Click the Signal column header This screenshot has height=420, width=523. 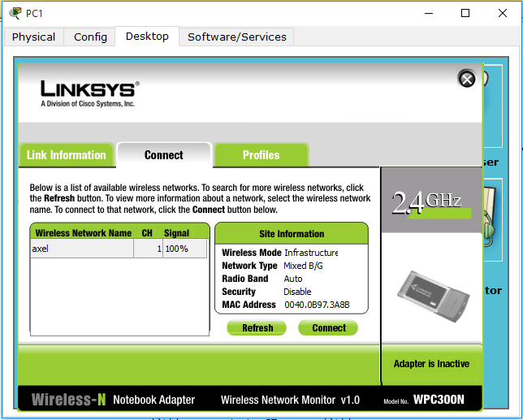click(x=176, y=233)
